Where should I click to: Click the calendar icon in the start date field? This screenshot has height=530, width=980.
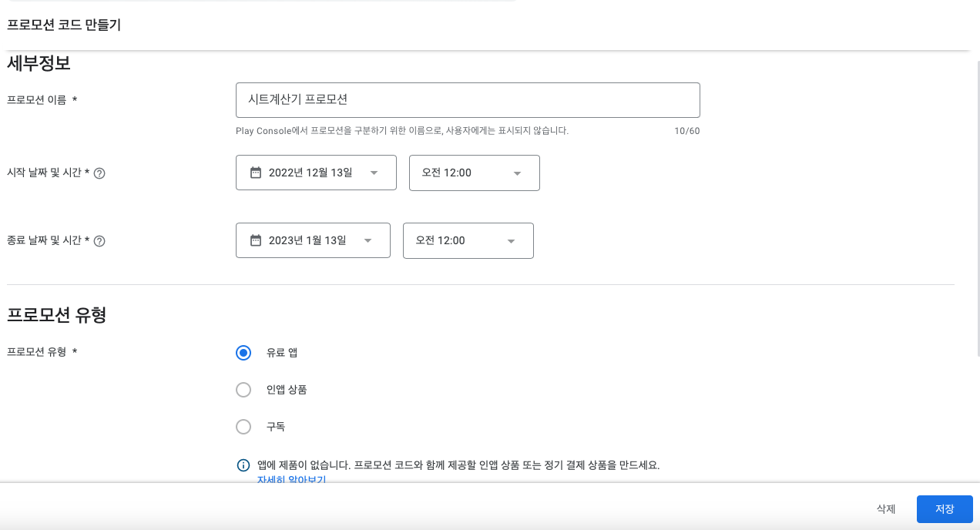[256, 173]
